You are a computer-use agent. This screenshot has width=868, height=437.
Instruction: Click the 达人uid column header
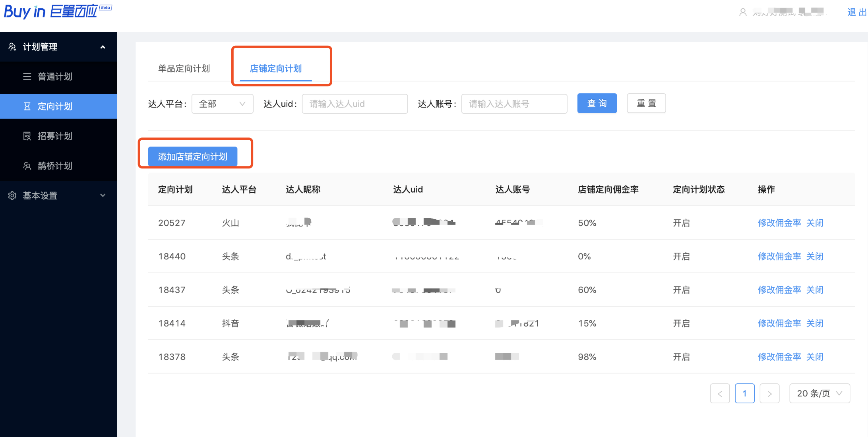(x=408, y=189)
